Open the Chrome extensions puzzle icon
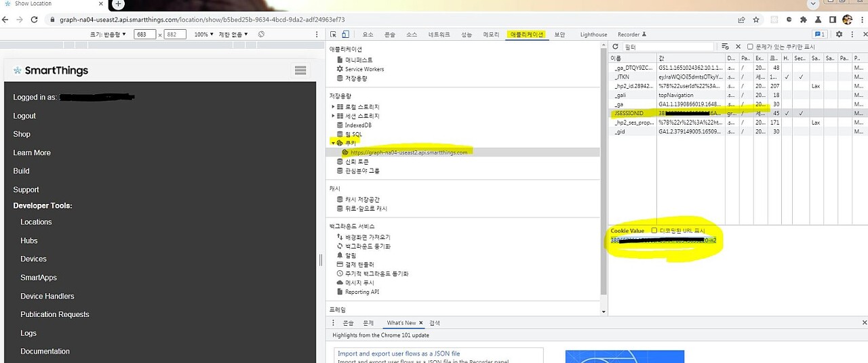The height and width of the screenshot is (363, 868). pyautogui.click(x=804, y=20)
